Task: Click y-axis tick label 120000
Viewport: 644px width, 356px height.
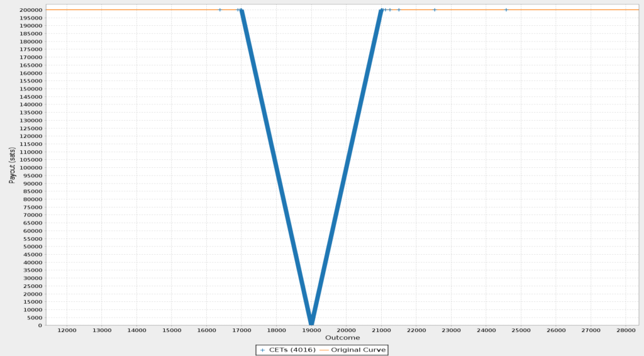Action: pos(32,136)
